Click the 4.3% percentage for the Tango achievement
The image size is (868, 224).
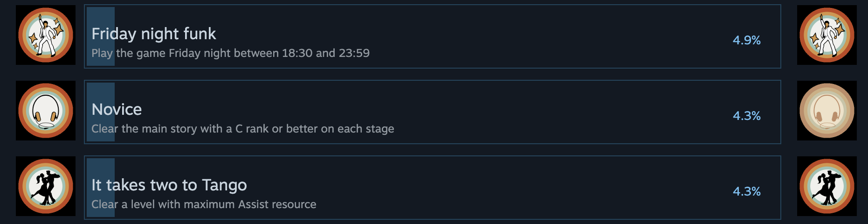(x=746, y=191)
